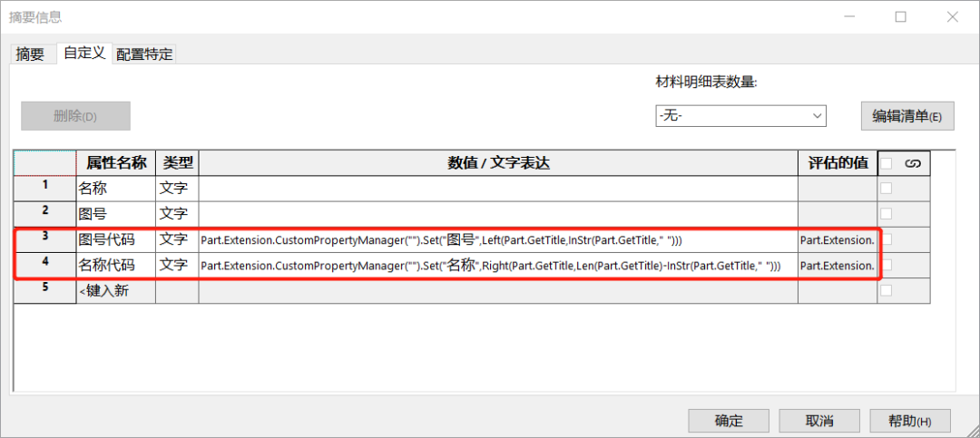Tick the link checkbox for row 名称

(x=887, y=189)
